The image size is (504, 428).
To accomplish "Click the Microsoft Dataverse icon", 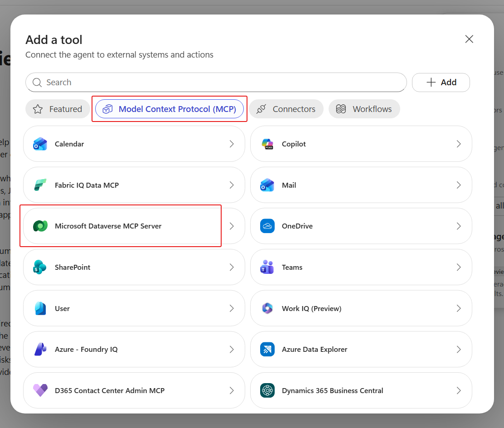I will pos(40,226).
